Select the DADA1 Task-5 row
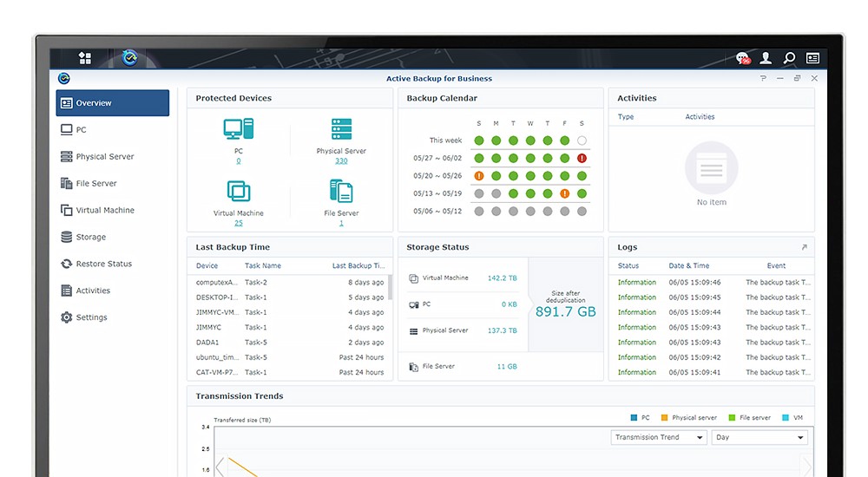 click(290, 343)
